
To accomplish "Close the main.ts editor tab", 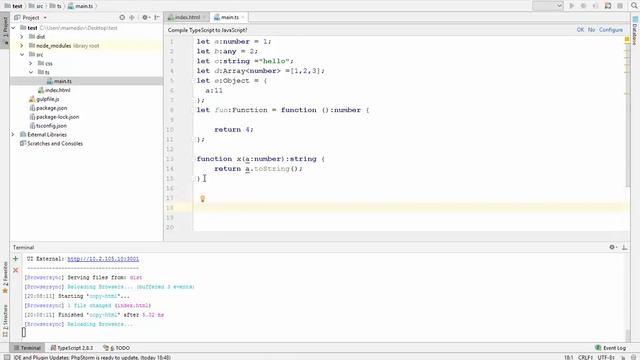I will (243, 17).
